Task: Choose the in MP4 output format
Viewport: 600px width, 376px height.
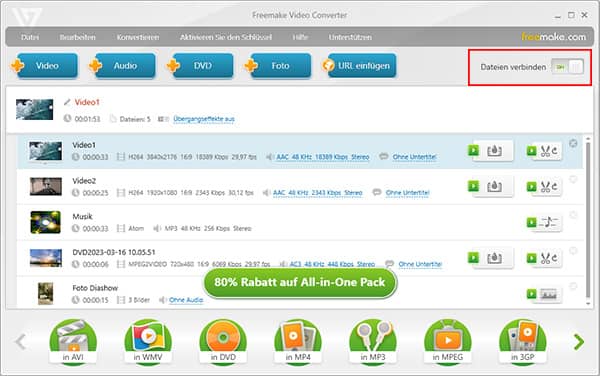Action: tap(298, 341)
